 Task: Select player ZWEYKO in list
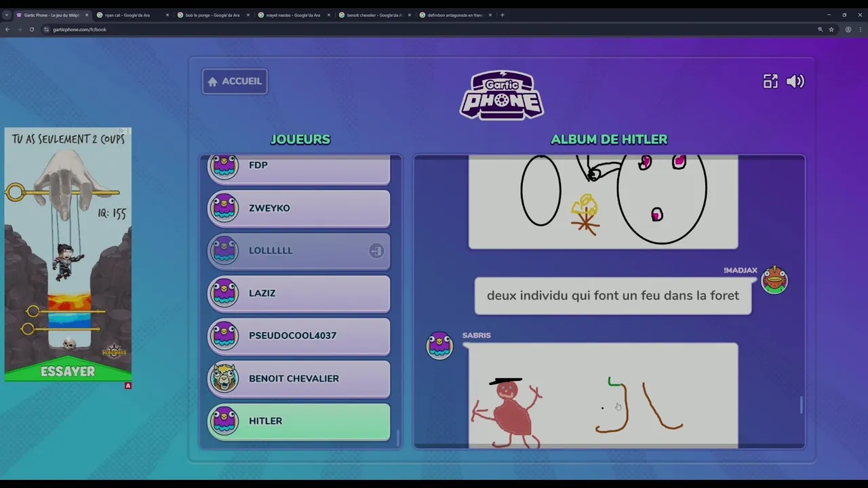pyautogui.click(x=299, y=208)
